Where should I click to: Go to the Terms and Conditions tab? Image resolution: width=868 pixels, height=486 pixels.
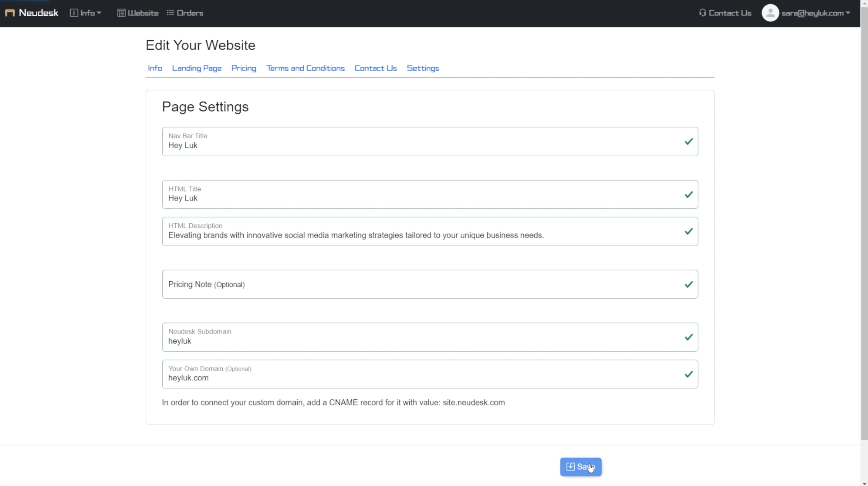pos(305,68)
